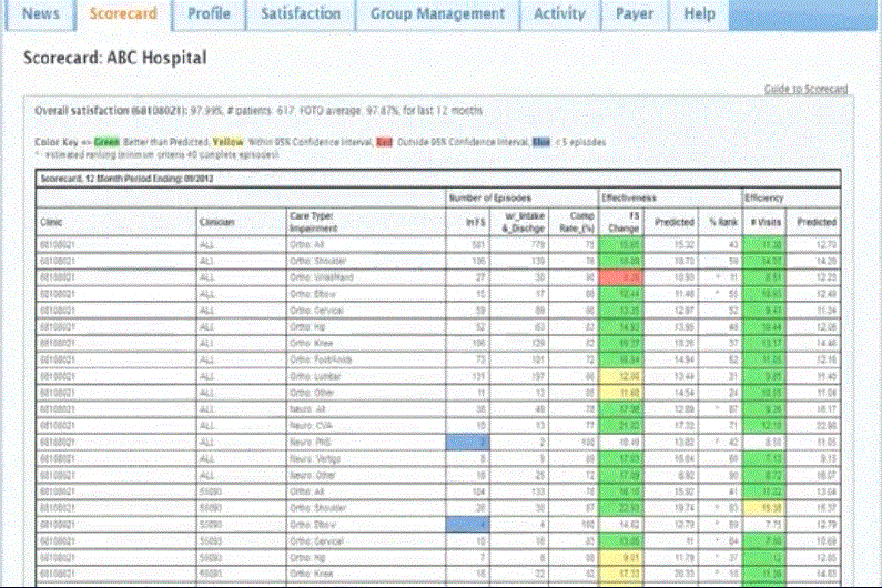Click the 'Ortho: Cervical' cell for clinician 55093

[x=366, y=541]
